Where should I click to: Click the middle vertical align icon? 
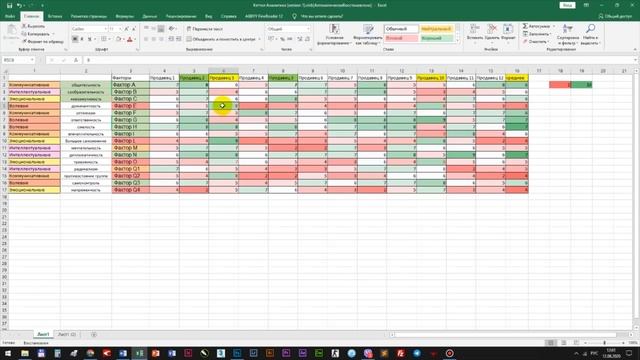tap(153, 29)
